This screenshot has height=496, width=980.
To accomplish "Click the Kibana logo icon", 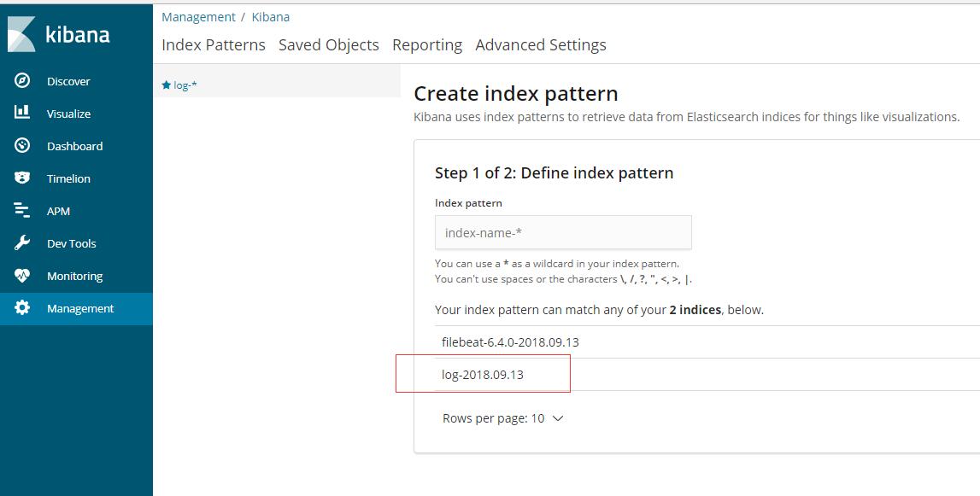I will [21, 34].
